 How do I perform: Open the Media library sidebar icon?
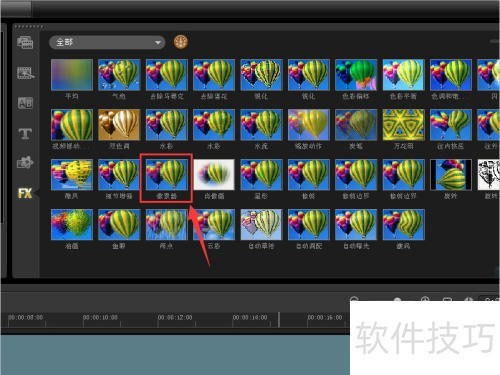(x=25, y=43)
